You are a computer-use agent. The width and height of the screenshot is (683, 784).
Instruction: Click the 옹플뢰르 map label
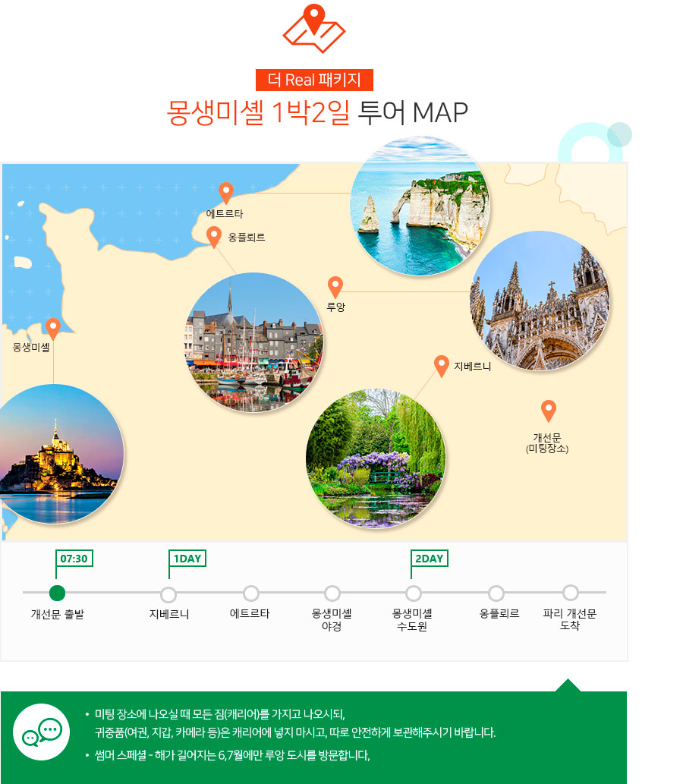(247, 238)
